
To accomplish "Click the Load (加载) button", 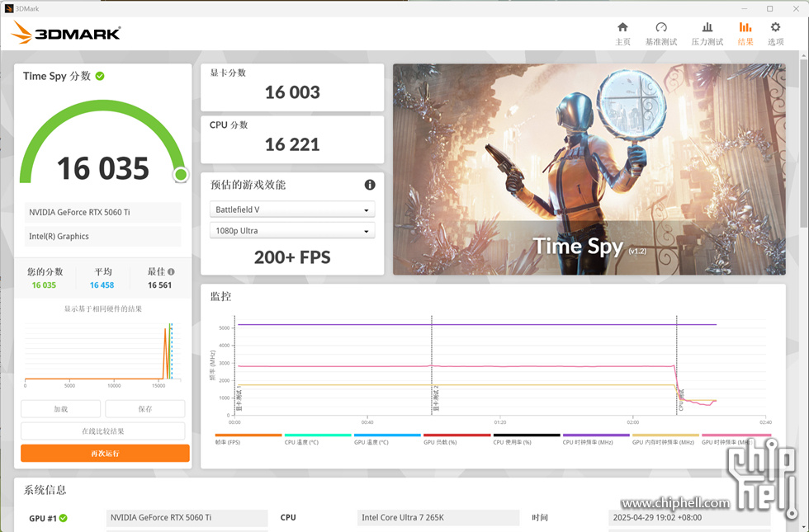I will pos(61,409).
